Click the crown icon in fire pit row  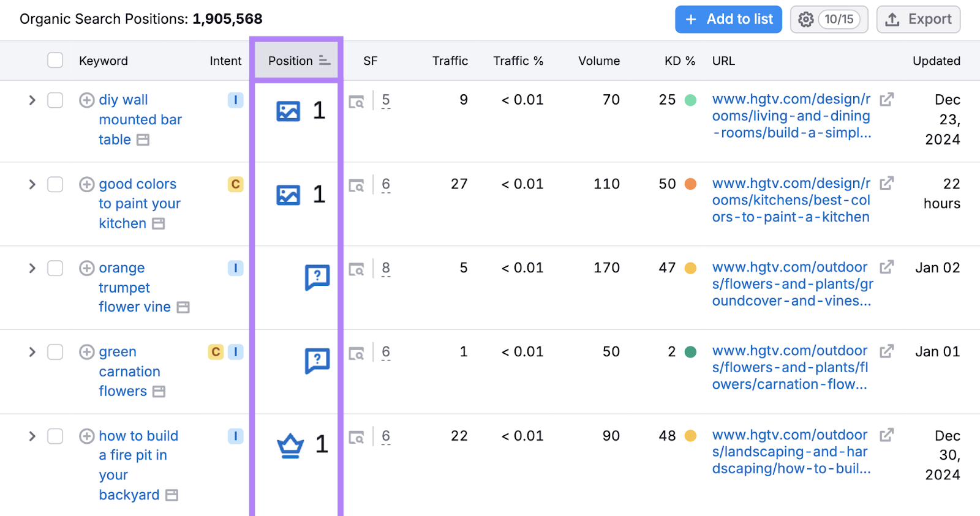[x=290, y=445]
